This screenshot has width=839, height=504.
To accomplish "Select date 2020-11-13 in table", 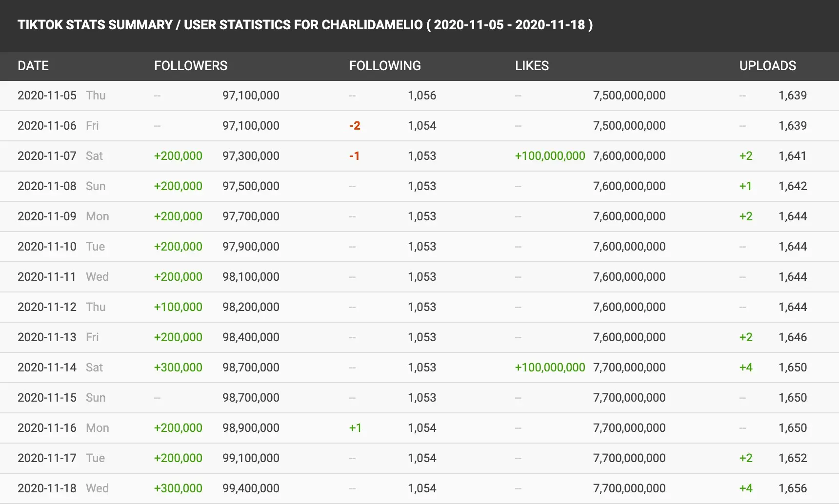I will coord(47,337).
